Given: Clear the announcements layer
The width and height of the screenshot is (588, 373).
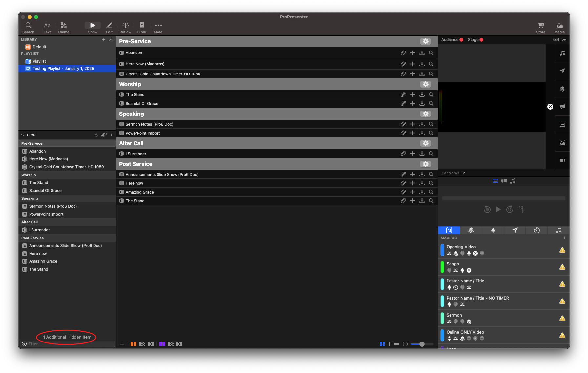Looking at the screenshot, I should 562,107.
